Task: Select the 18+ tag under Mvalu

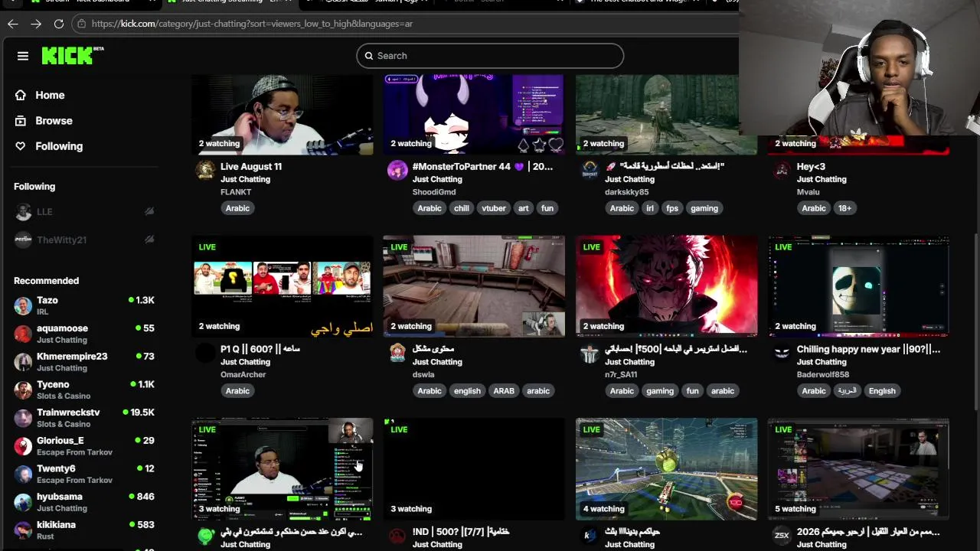Action: 844,208
